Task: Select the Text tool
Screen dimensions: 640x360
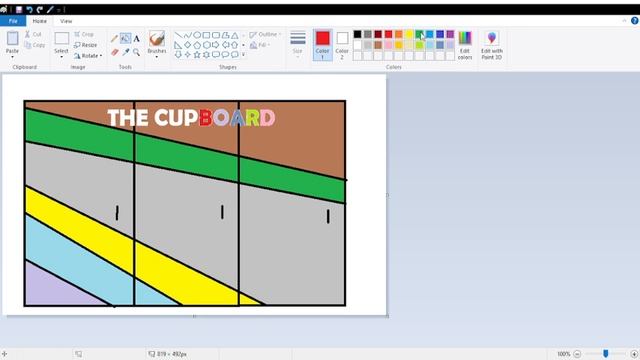Action: pyautogui.click(x=137, y=39)
